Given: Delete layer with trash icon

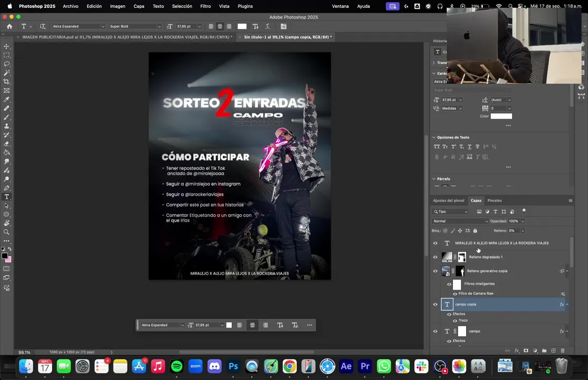Looking at the screenshot, I should [563, 351].
